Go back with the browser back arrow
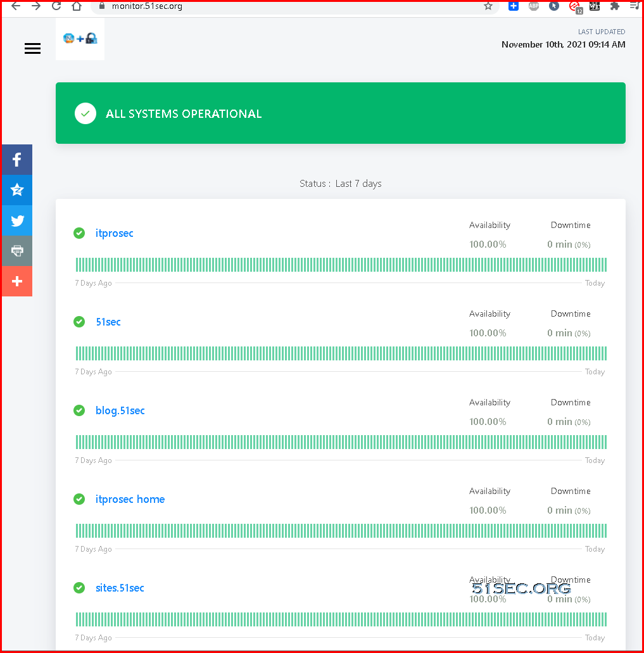 point(15,6)
